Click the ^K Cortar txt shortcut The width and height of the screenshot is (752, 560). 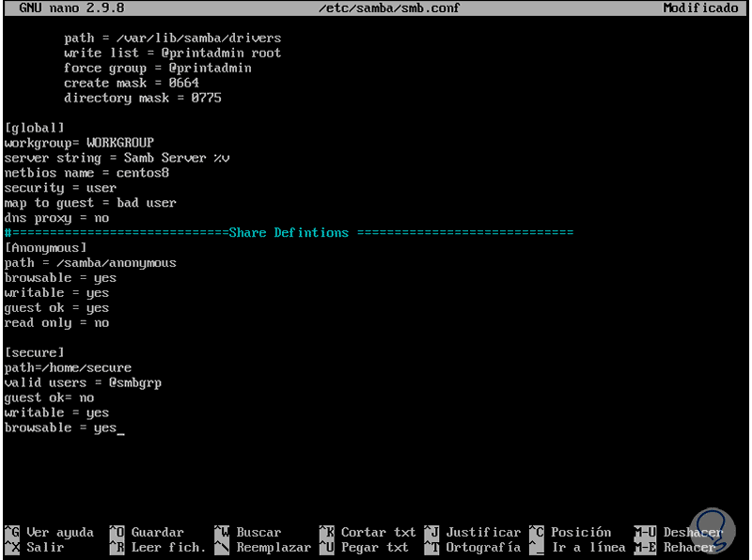click(x=368, y=532)
